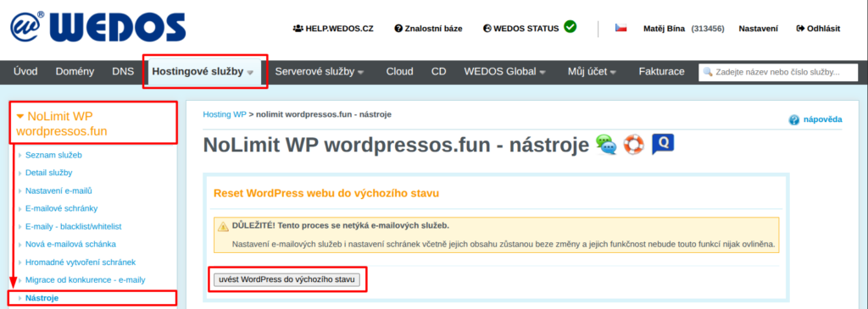Open Matěj Bína account name
The height and width of the screenshot is (309, 868).
(x=664, y=29)
